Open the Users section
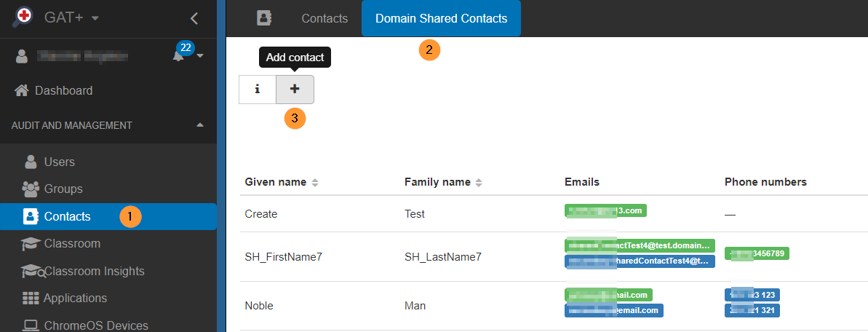 click(59, 162)
